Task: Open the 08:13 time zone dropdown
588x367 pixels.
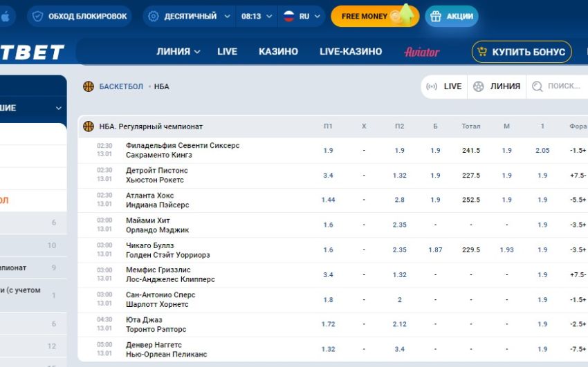Action: (257, 17)
